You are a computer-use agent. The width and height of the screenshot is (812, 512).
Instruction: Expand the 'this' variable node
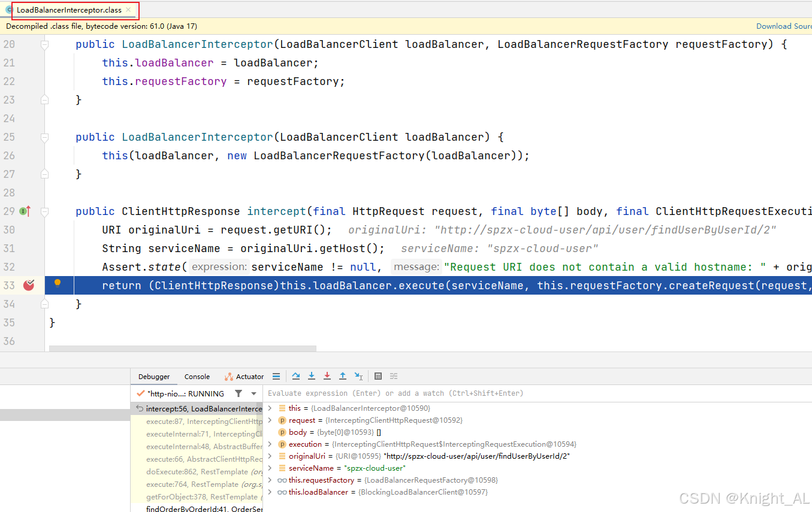point(270,408)
